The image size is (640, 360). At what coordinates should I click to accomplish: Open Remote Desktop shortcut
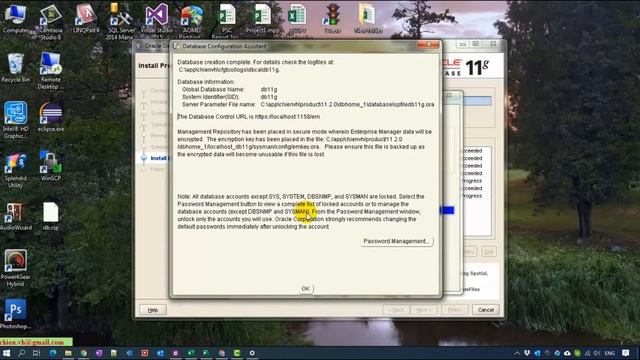click(x=51, y=70)
